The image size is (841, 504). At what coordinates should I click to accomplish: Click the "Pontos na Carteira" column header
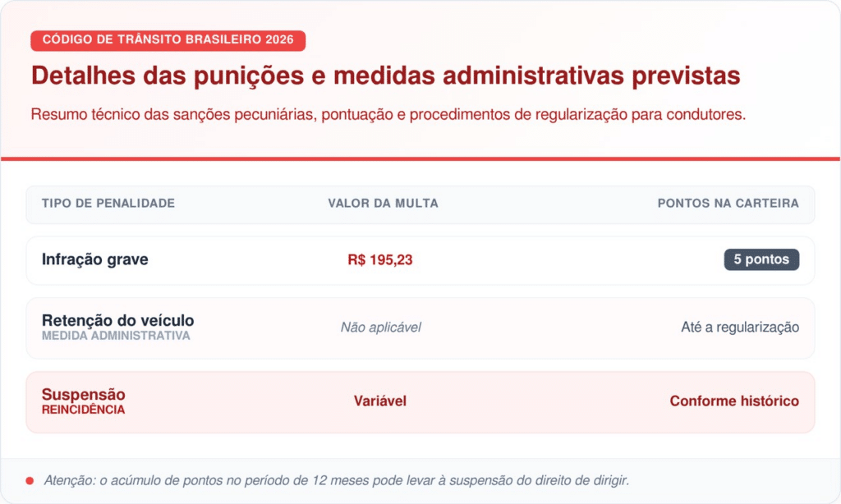728,204
